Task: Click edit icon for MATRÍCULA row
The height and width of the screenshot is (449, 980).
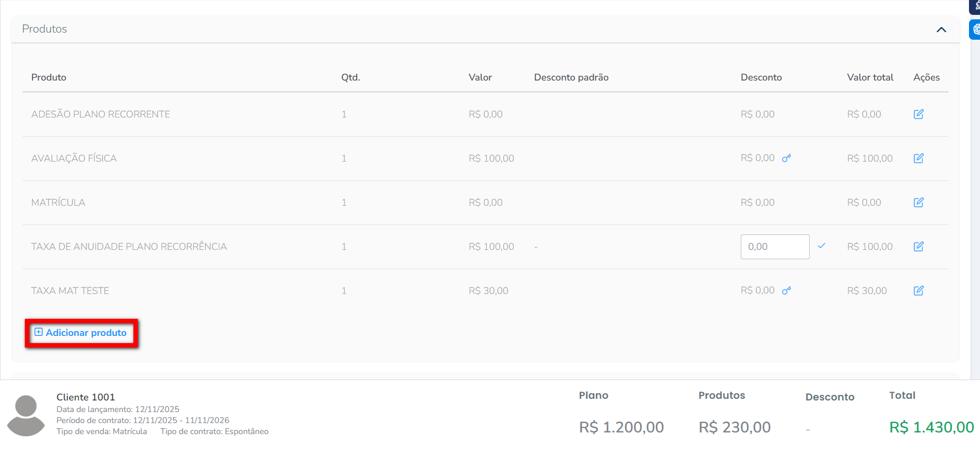Action: 918,202
